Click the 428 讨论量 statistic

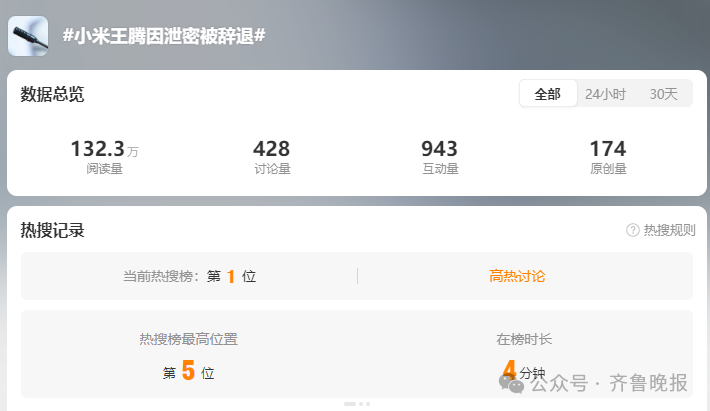272,156
